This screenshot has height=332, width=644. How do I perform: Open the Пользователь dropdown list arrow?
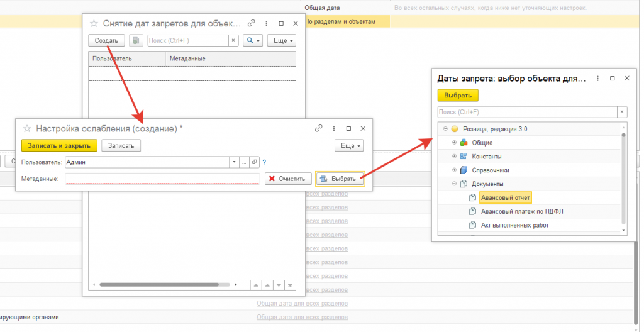click(x=234, y=162)
